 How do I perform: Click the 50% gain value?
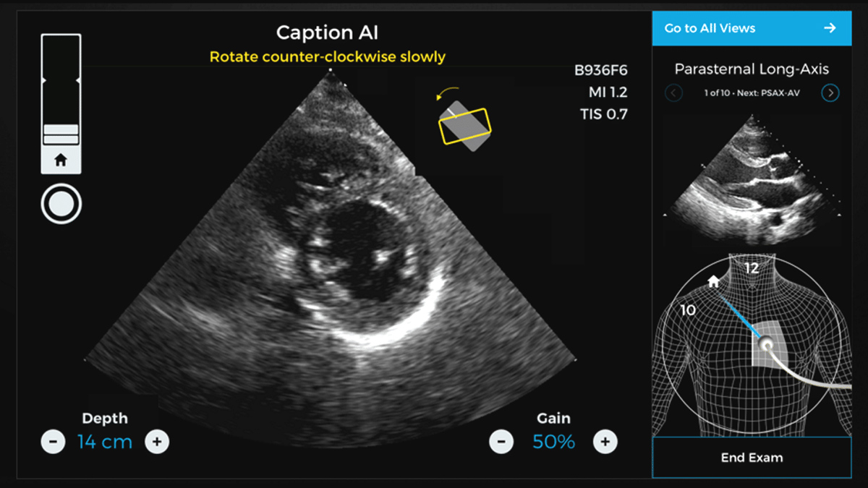click(x=553, y=442)
